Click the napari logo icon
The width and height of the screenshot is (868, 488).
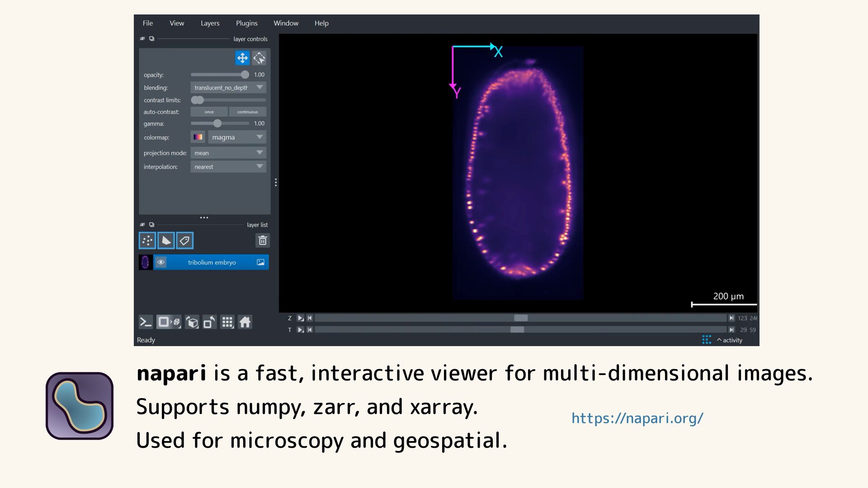click(x=80, y=406)
